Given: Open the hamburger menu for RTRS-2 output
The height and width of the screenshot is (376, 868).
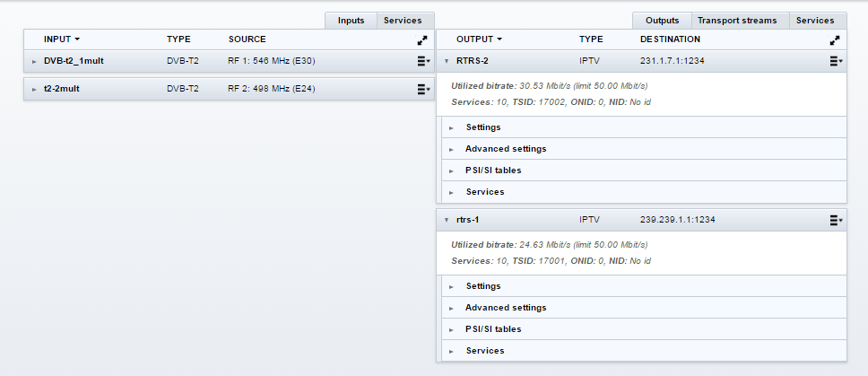Looking at the screenshot, I should tap(836, 62).
